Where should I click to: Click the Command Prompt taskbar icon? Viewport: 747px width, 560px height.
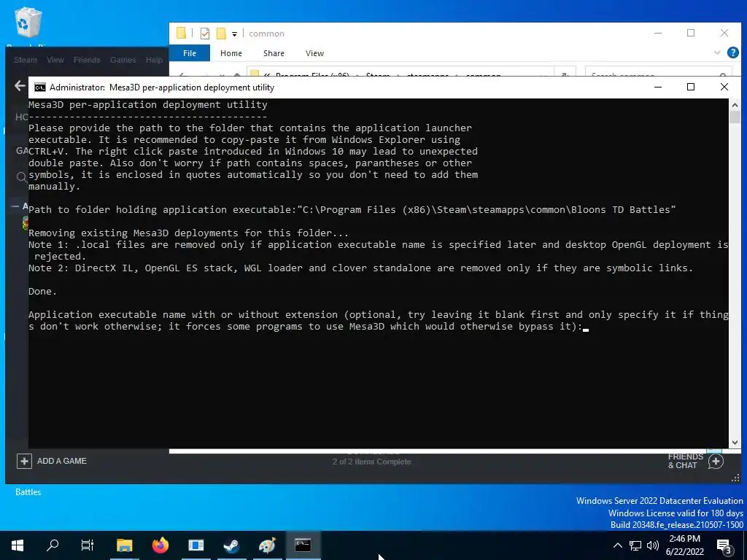point(303,545)
